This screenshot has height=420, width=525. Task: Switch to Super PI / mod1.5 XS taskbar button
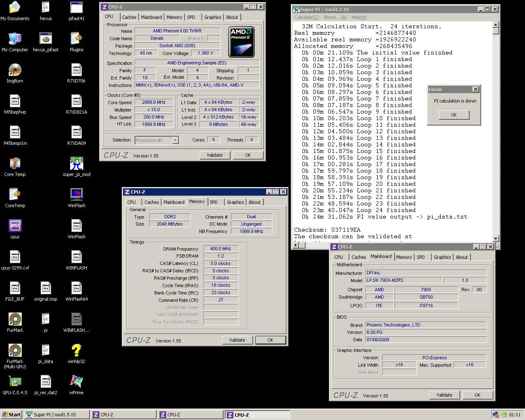click(57, 415)
